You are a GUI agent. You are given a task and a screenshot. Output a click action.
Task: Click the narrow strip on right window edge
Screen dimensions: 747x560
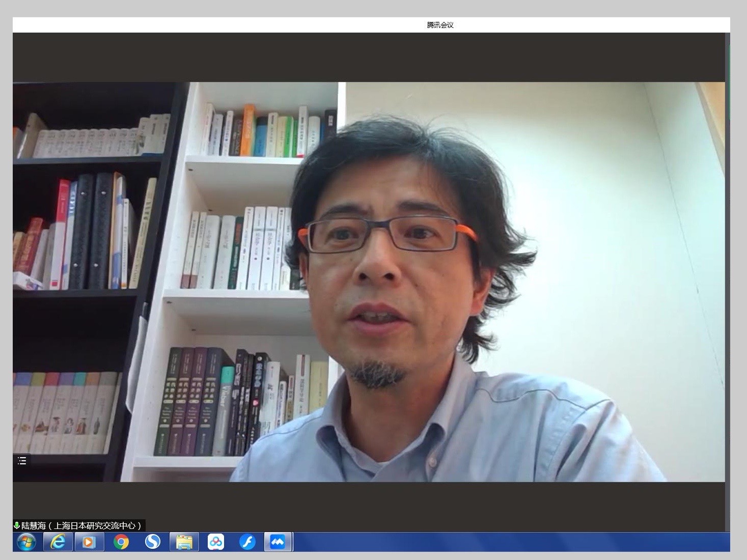(x=729, y=255)
